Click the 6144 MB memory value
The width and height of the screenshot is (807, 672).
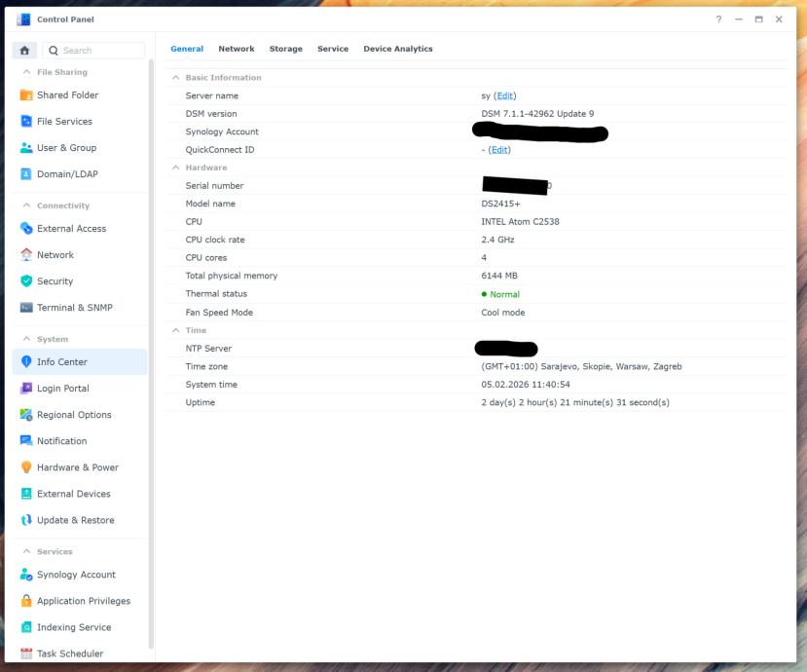pos(499,276)
